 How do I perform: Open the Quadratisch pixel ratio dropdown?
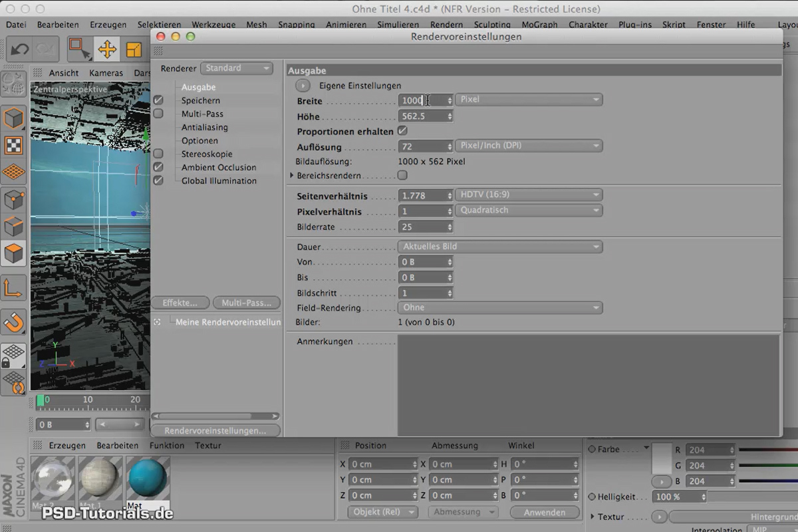point(529,211)
